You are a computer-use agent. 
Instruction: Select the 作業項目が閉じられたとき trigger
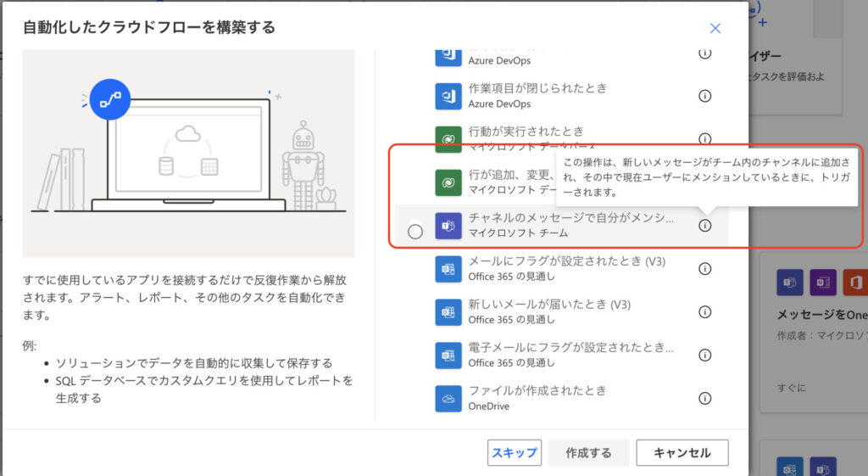[537, 88]
